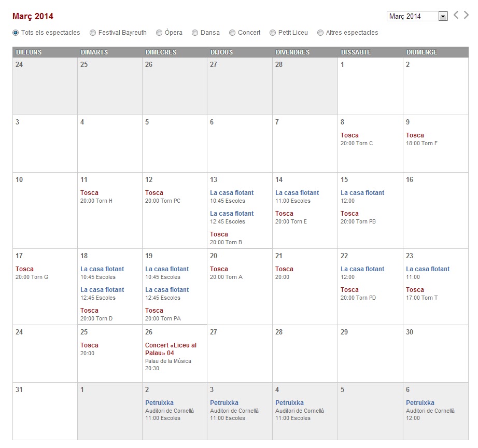478x448 pixels.
Task: Open Petruixka on April 4
Action: (x=289, y=403)
